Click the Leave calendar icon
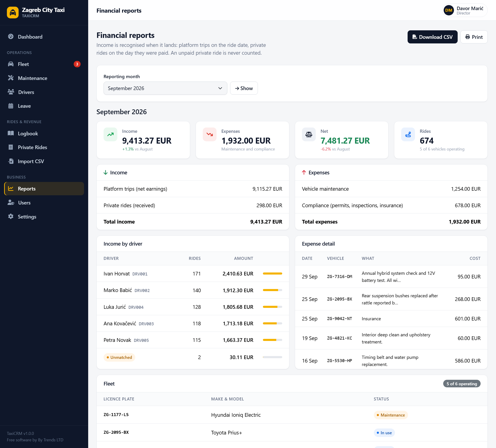Viewport: 496px width, 448px height. (x=11, y=106)
